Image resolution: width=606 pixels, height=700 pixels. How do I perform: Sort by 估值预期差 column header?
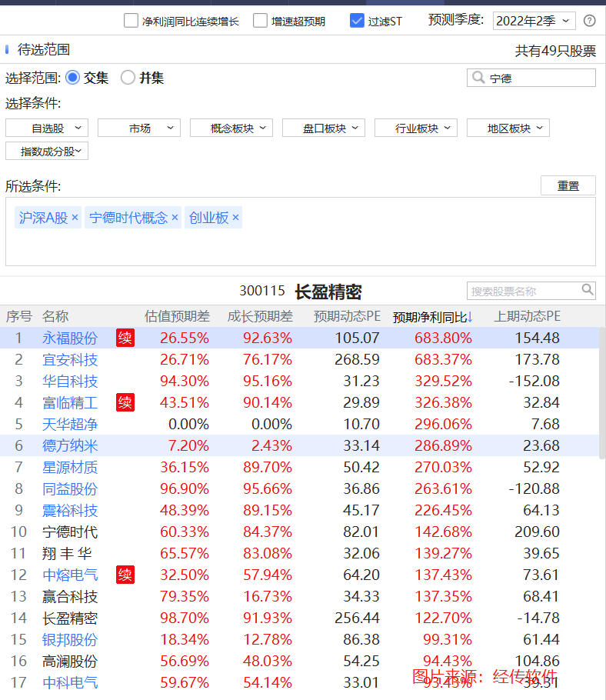click(177, 316)
